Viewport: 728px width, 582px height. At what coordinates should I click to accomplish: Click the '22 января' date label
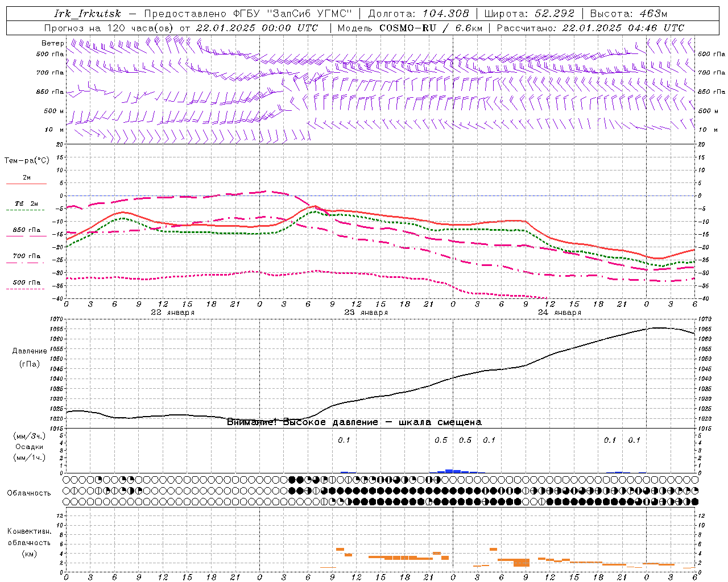point(173,313)
